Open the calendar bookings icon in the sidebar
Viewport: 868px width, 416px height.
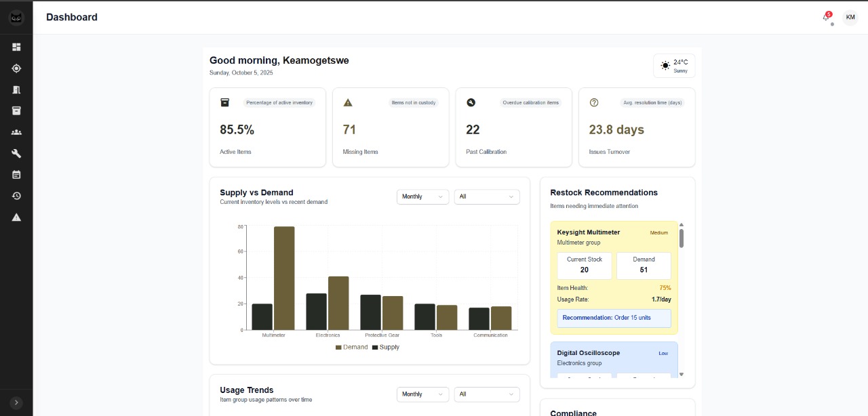pos(16,174)
